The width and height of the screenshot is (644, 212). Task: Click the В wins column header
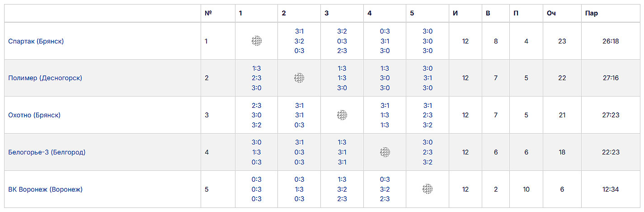click(x=488, y=13)
